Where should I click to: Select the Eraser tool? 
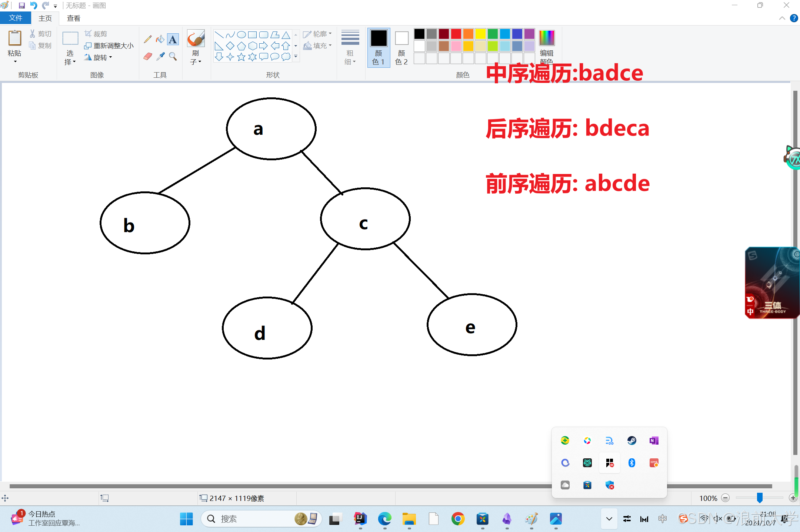click(x=147, y=56)
